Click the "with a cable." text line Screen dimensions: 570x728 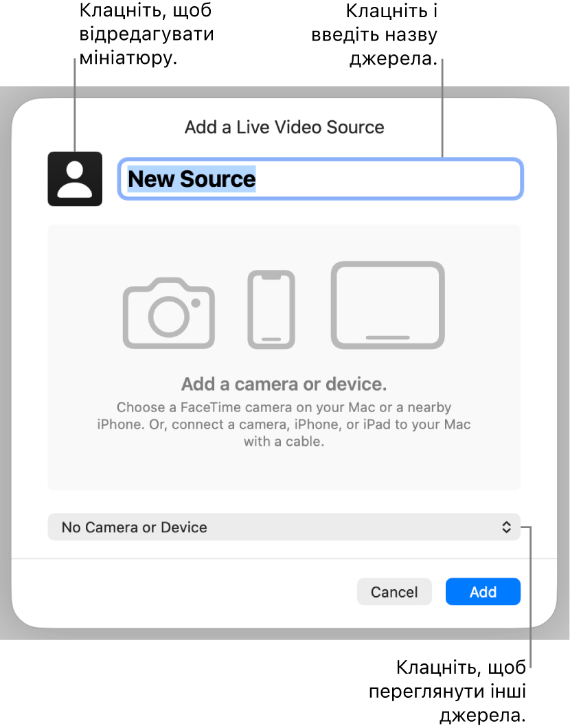[x=284, y=442]
